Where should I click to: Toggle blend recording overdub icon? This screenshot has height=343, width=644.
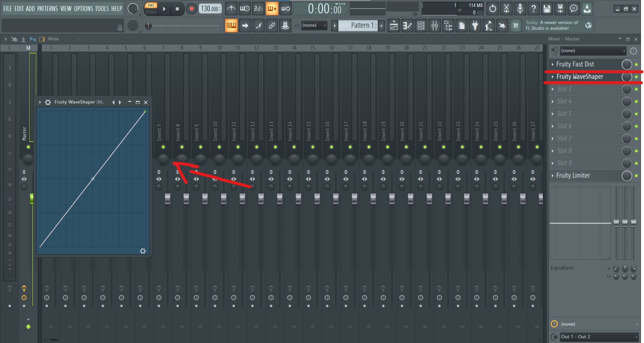pyautogui.click(x=272, y=9)
